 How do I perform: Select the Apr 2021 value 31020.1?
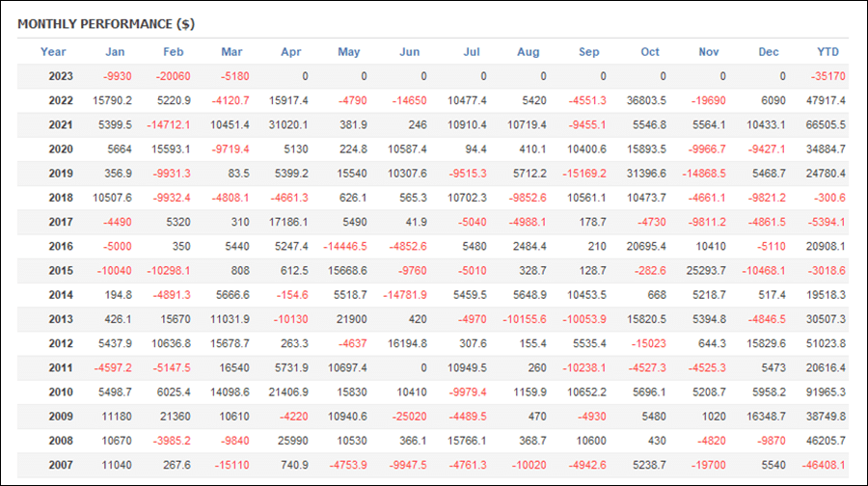288,125
